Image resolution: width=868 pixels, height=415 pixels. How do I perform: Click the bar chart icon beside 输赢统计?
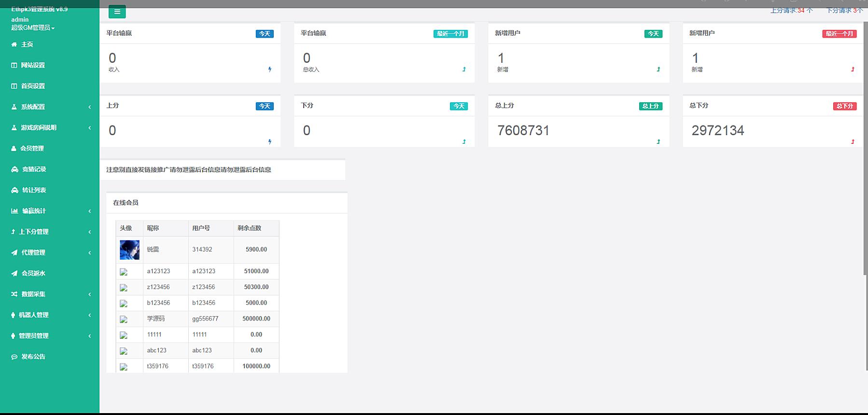14,211
